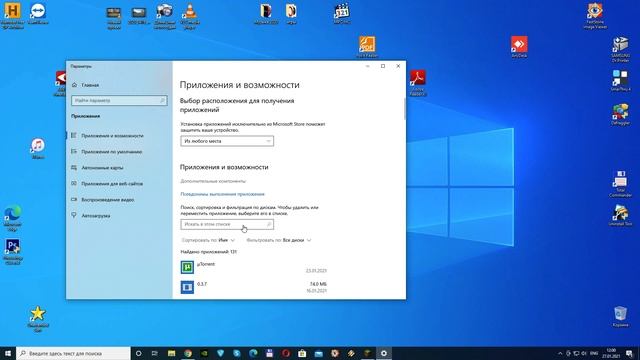Maximize the settings window
Image resolution: width=640 pixels, height=360 pixels.
[x=383, y=66]
